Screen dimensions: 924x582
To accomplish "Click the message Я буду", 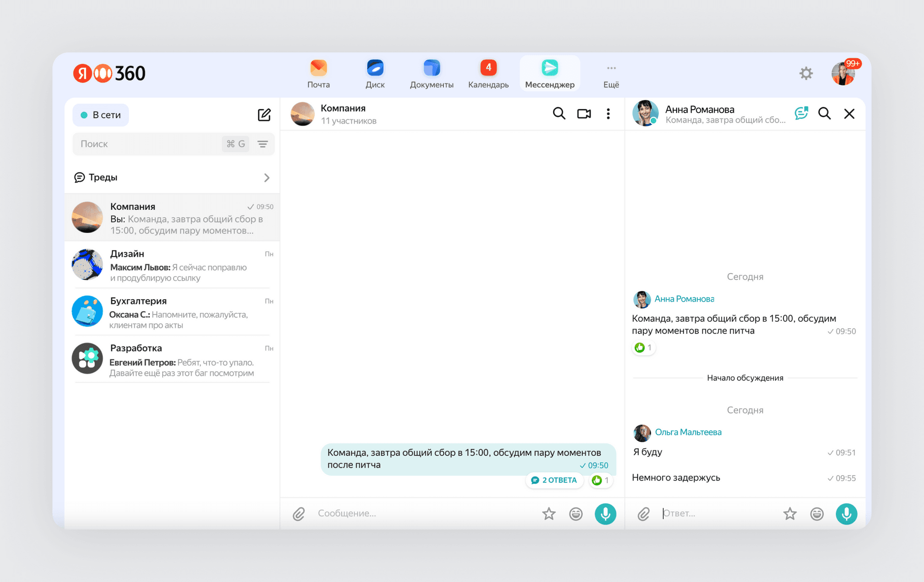I will tap(648, 452).
